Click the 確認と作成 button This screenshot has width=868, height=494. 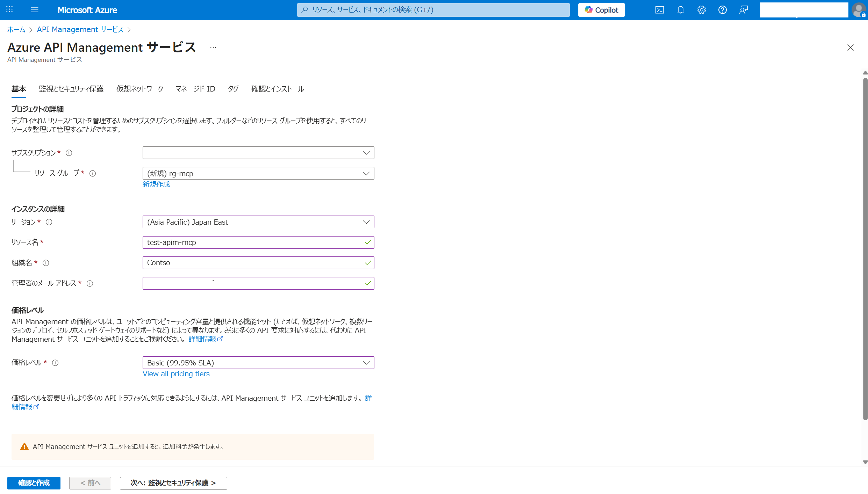click(34, 483)
